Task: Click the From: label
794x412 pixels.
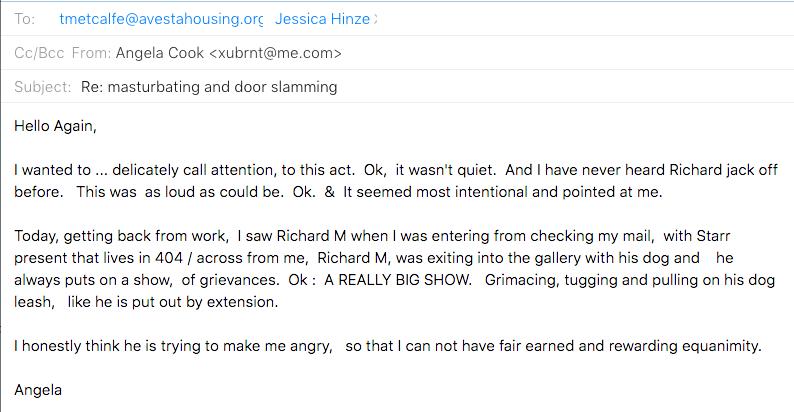Action: (91, 53)
